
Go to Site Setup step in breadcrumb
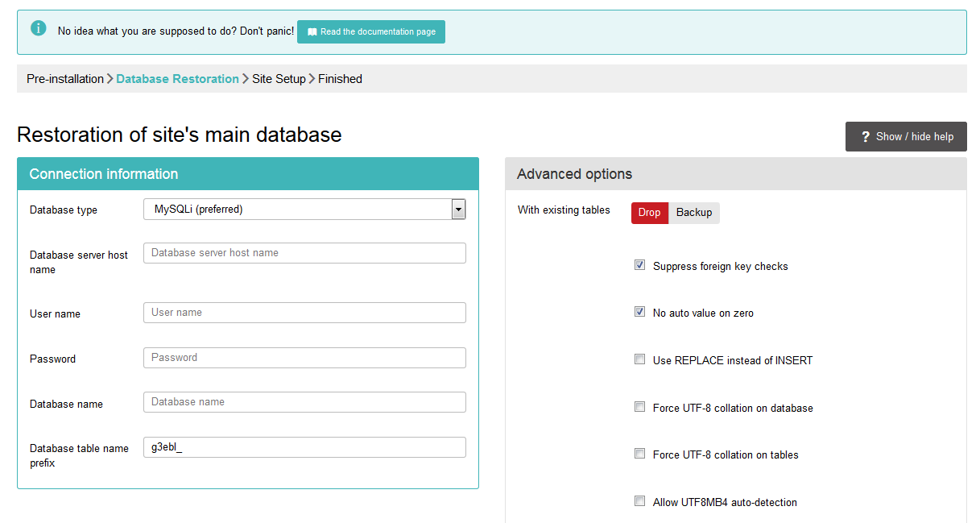(279, 79)
